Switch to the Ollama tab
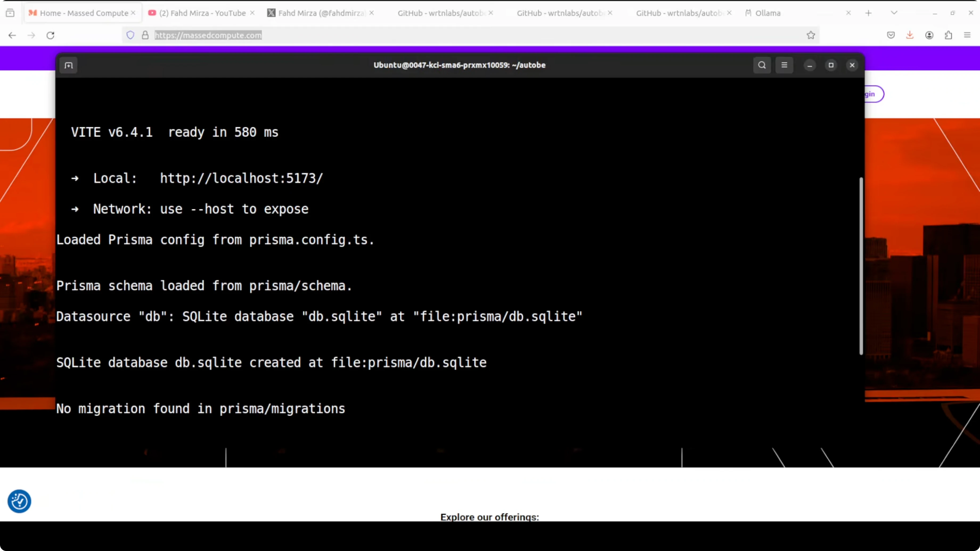The width and height of the screenshot is (980, 551). coord(768,13)
